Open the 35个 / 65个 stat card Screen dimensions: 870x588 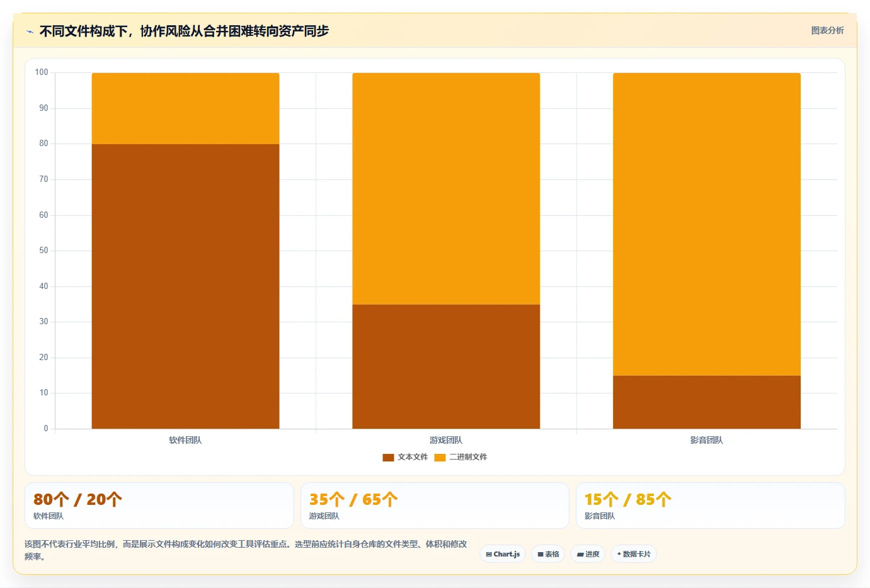(x=435, y=506)
